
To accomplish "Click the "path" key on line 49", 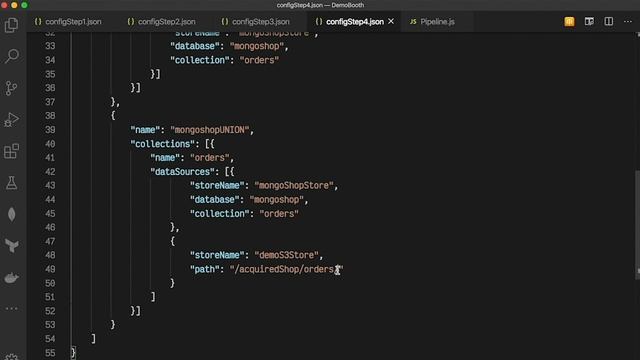I will [x=204, y=269].
